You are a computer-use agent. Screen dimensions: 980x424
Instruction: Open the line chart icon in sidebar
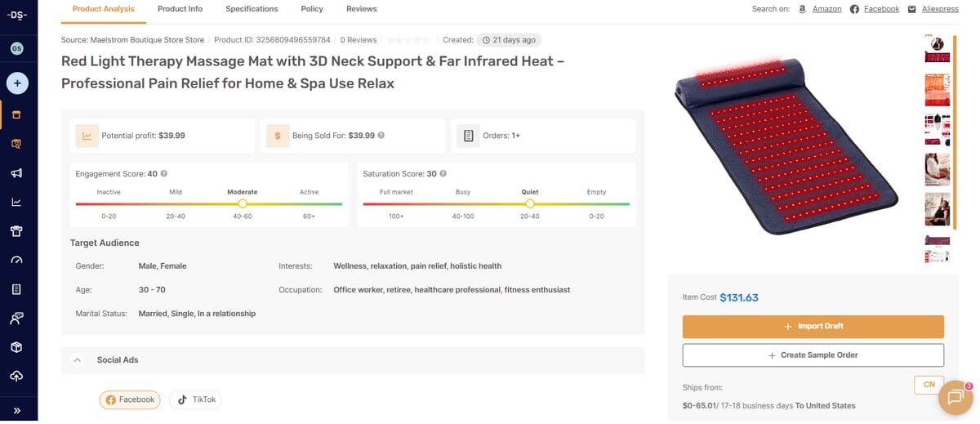(16, 202)
